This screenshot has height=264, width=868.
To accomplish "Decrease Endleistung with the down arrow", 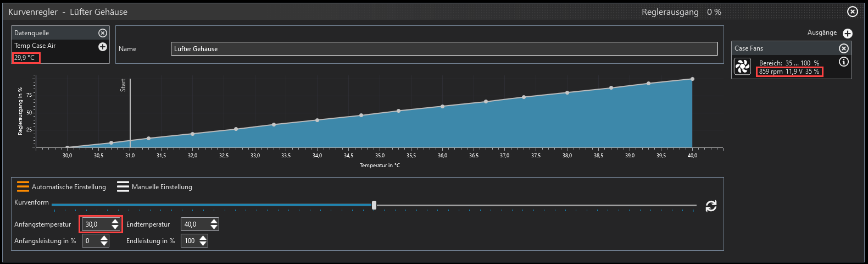I will point(203,244).
